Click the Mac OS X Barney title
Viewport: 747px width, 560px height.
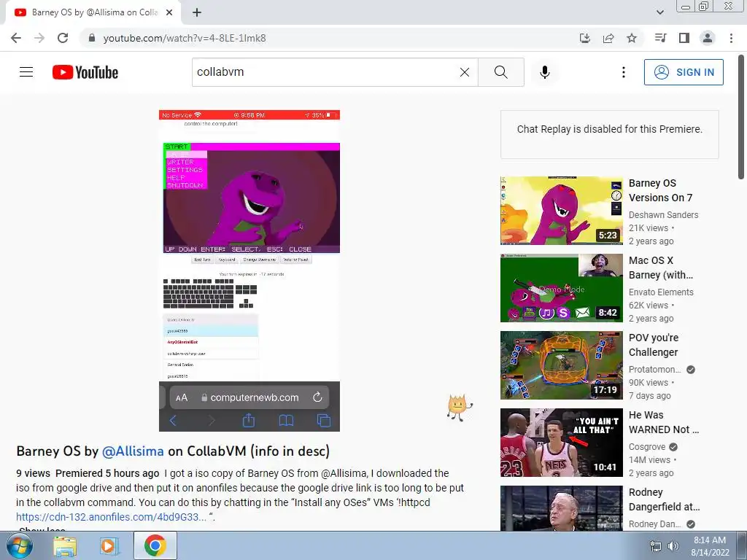point(660,268)
